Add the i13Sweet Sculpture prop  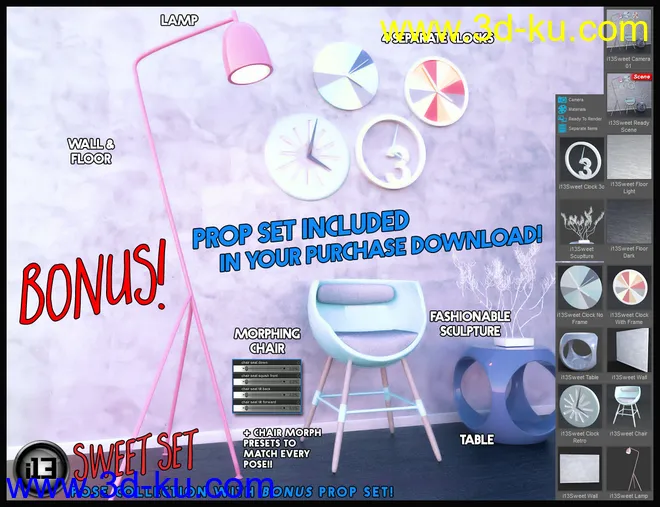pos(580,227)
